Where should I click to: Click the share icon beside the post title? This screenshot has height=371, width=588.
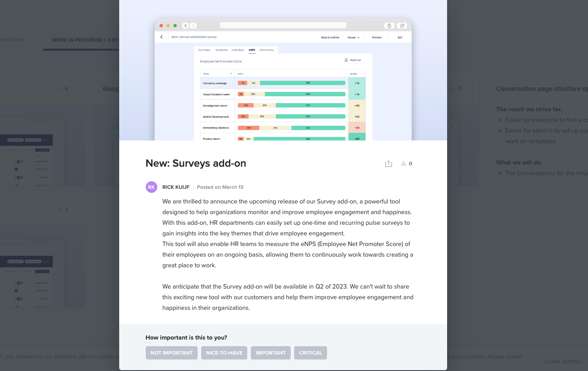[x=389, y=164]
